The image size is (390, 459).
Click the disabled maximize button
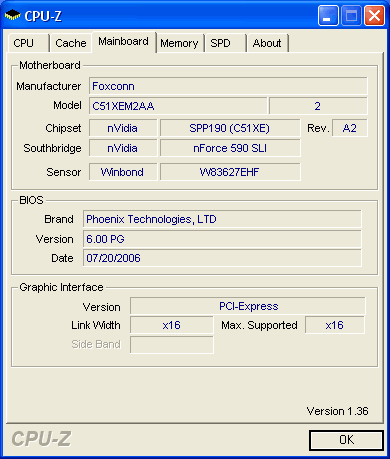(x=351, y=15)
